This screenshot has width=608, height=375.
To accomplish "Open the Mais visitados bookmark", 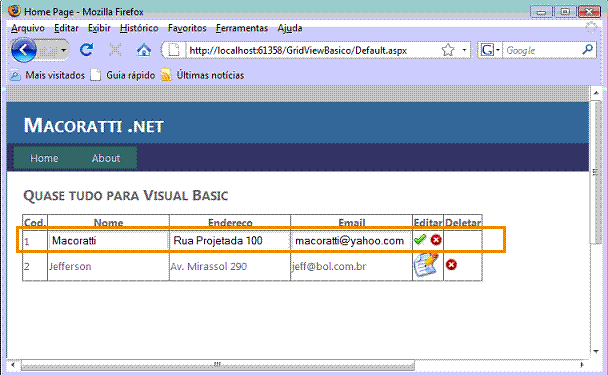I will (x=47, y=75).
